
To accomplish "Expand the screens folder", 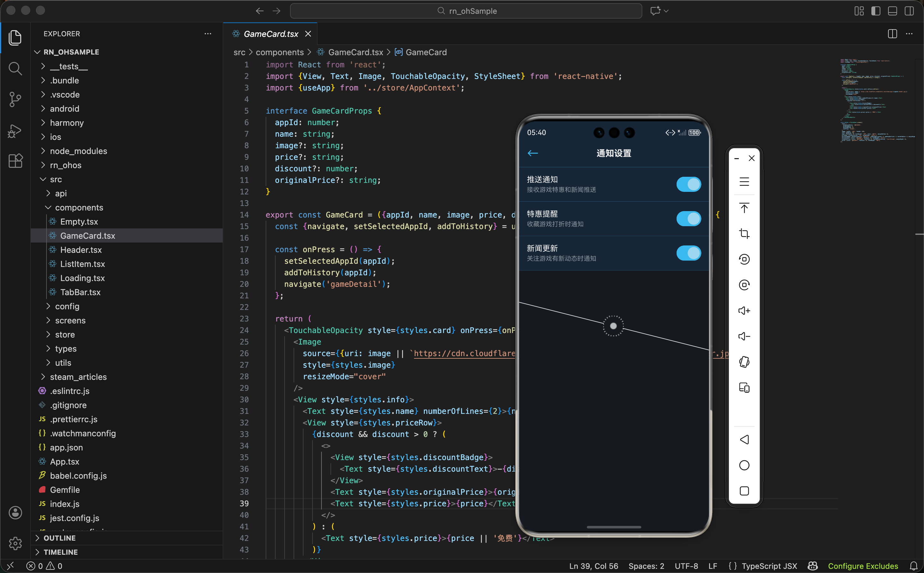I will (x=70, y=320).
